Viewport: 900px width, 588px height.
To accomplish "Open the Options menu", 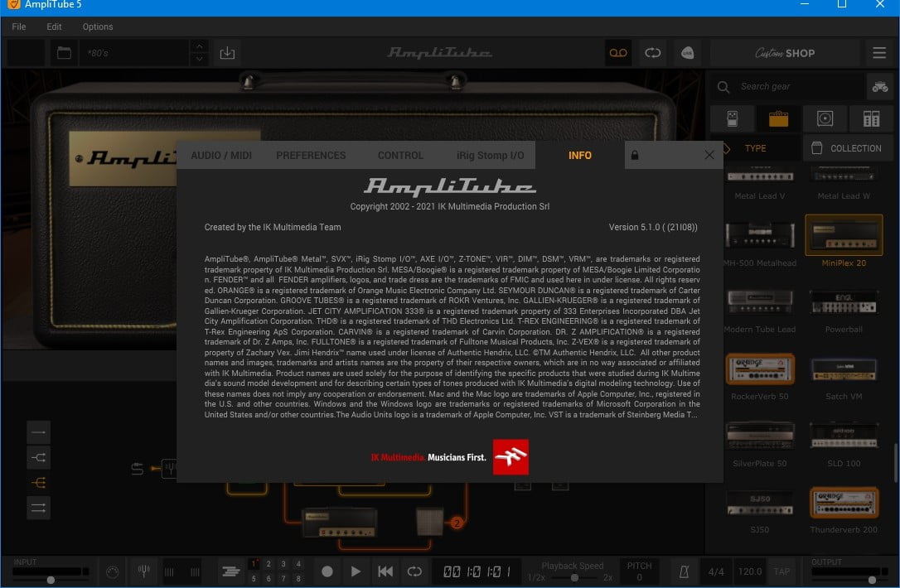I will pos(98,27).
